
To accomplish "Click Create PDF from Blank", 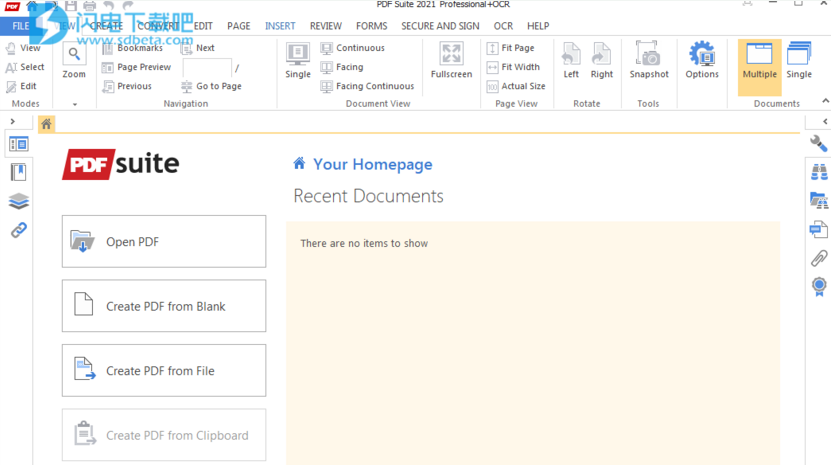I will point(164,306).
